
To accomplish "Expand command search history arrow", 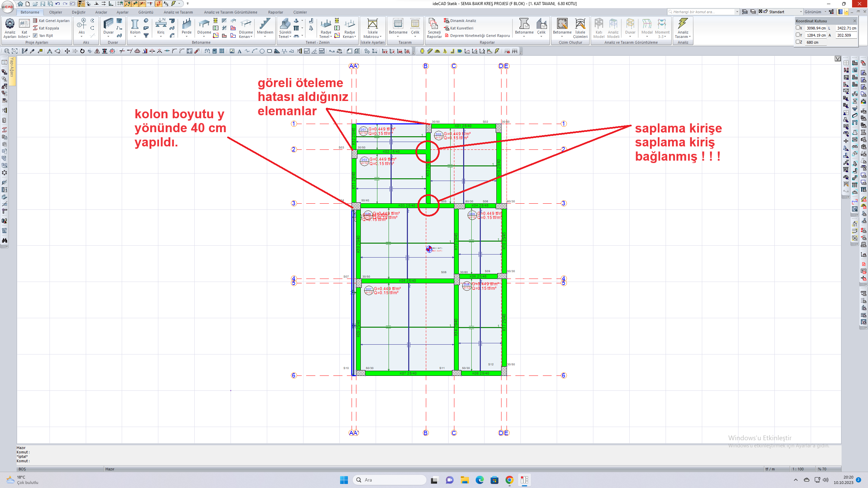I will pyautogui.click(x=737, y=12).
